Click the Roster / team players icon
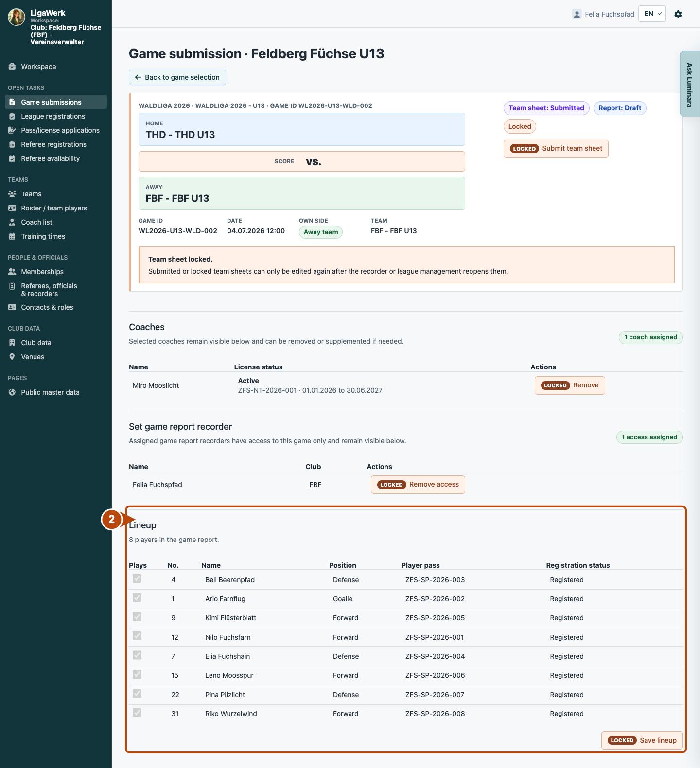 [x=12, y=208]
